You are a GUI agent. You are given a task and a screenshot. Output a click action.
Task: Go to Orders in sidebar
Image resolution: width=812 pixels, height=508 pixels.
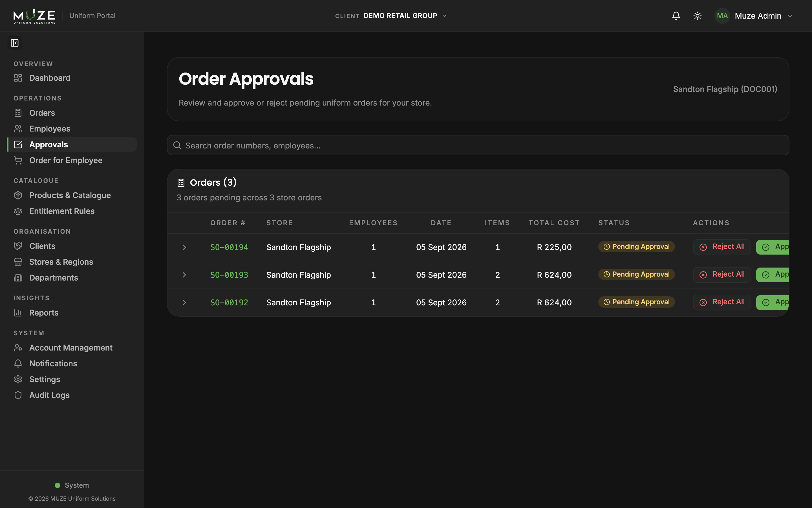[72, 113]
